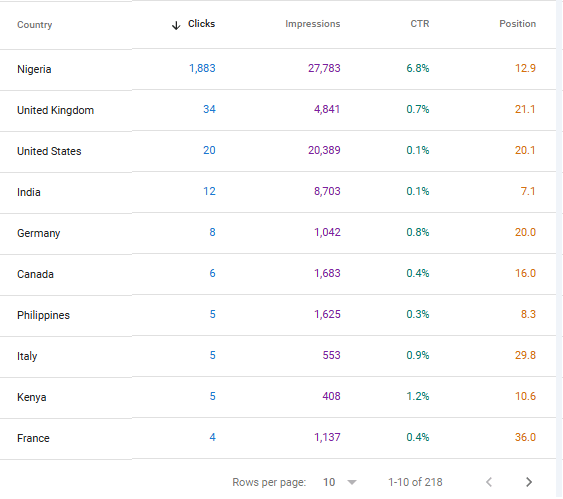
Task: Select the Canada country row
Action: [x=278, y=274]
